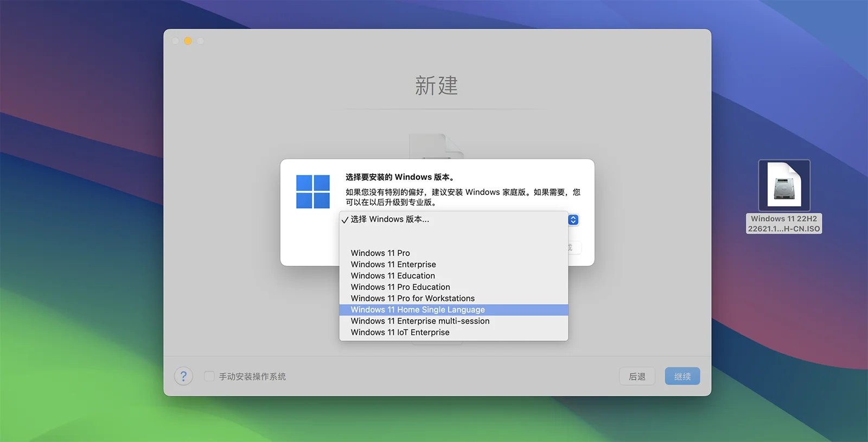
Task: Select the Windows 11 22H2 ISO desktop file
Action: click(x=784, y=185)
